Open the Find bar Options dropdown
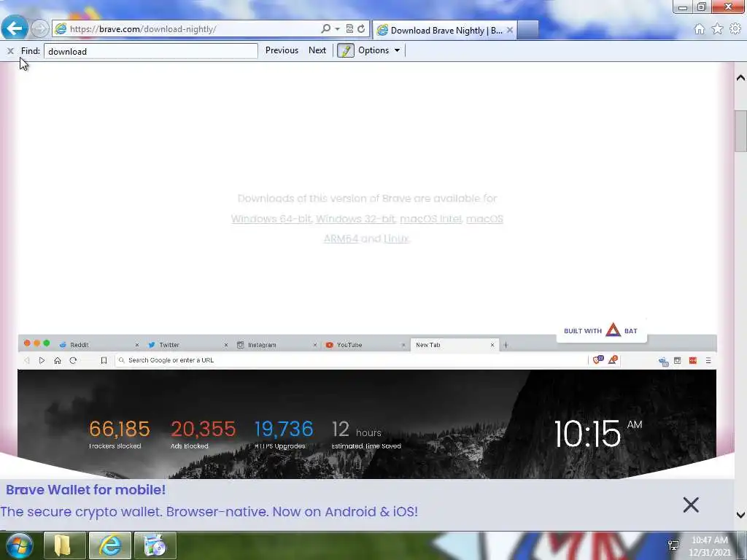 (x=379, y=50)
